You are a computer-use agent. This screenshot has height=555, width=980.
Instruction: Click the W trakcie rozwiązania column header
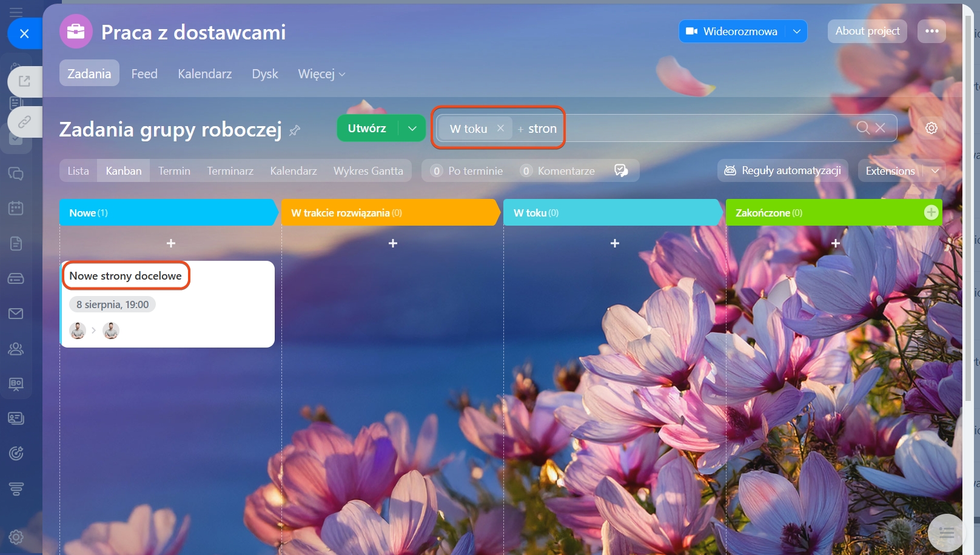coord(390,212)
